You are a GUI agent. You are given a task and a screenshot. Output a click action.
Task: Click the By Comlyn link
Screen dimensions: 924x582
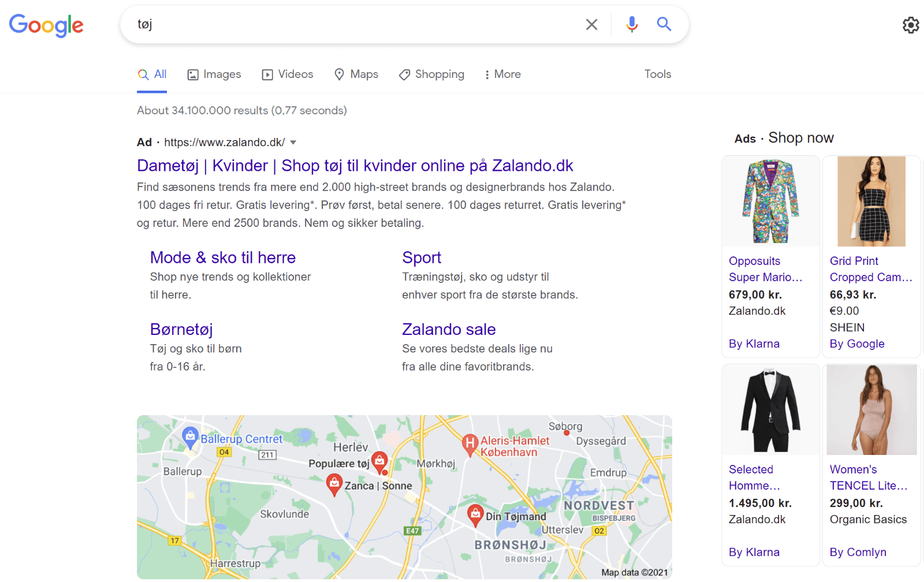[858, 553]
